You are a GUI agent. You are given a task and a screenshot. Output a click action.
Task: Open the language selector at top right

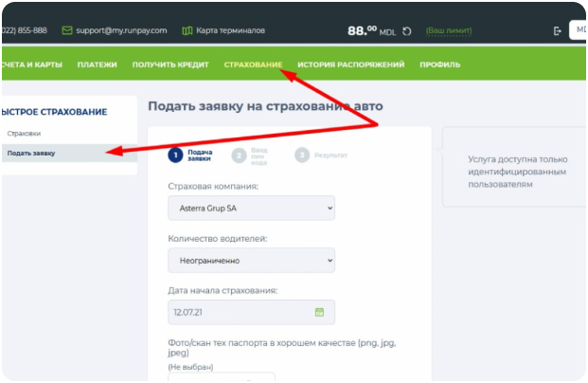tap(578, 30)
